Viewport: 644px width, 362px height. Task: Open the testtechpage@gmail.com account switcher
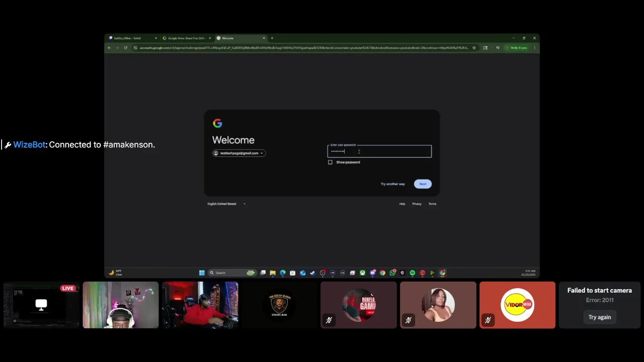pyautogui.click(x=239, y=153)
